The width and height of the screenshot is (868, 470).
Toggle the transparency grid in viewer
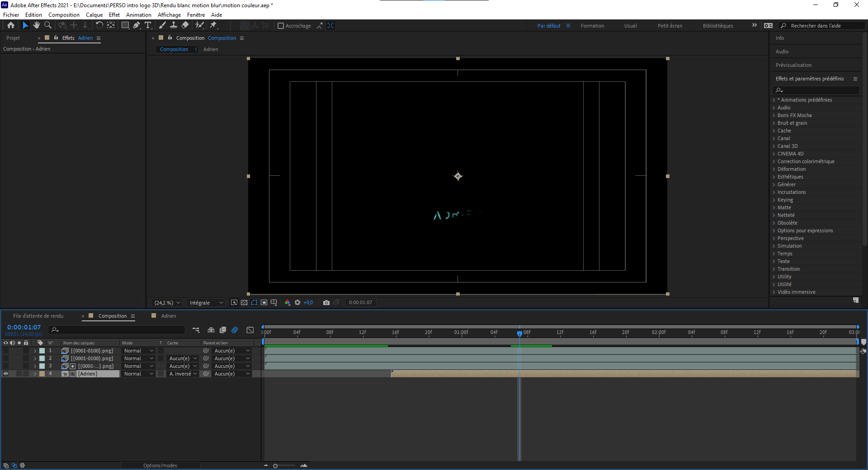(x=244, y=303)
